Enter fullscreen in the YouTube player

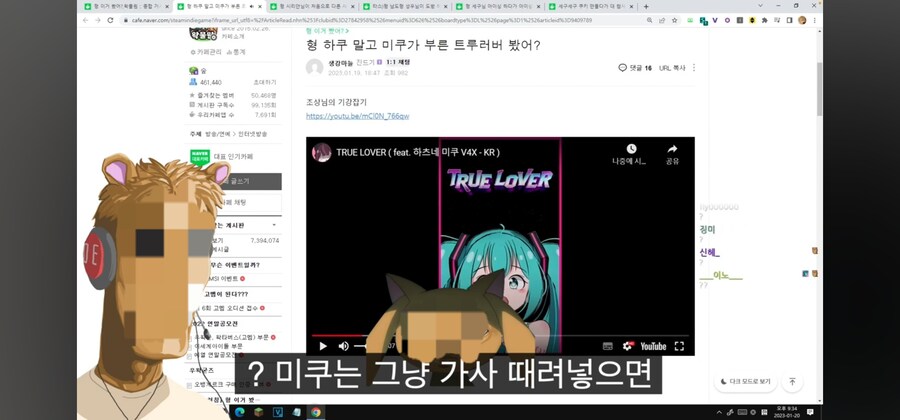pos(679,346)
